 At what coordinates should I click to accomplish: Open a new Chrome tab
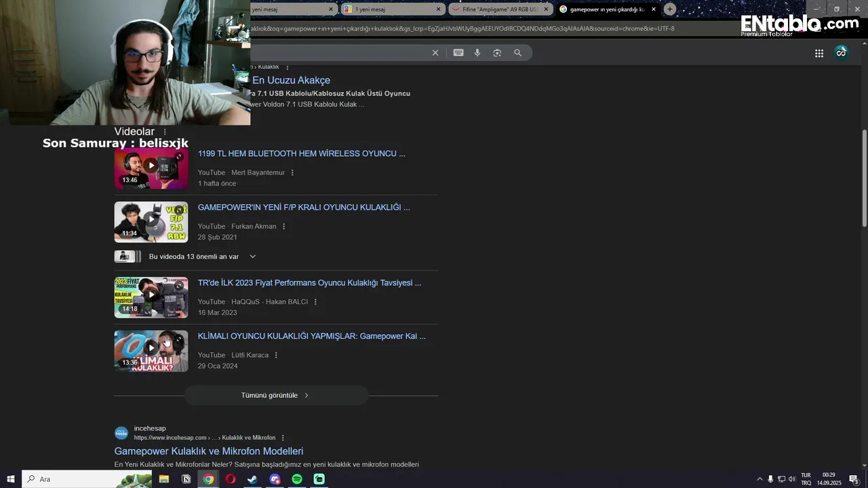[670, 9]
